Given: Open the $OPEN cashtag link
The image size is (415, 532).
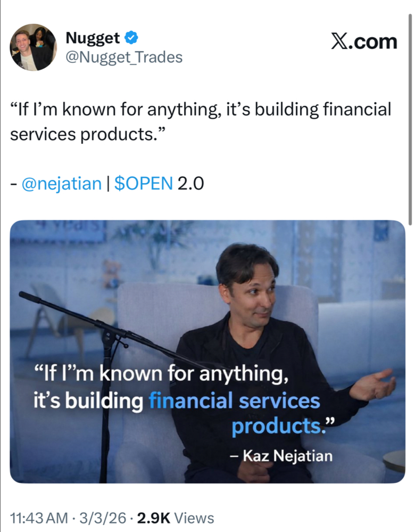Looking at the screenshot, I should click(x=144, y=184).
